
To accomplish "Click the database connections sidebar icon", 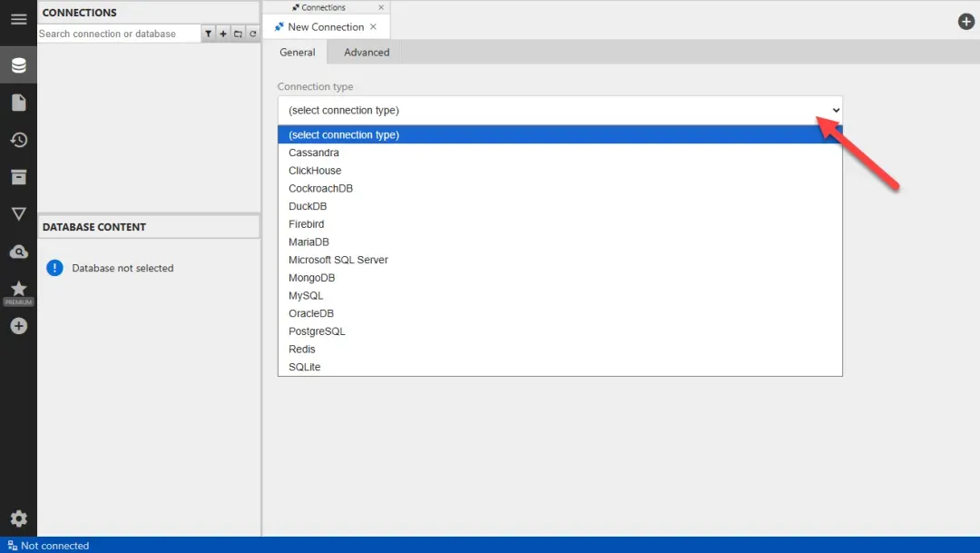I will (18, 65).
